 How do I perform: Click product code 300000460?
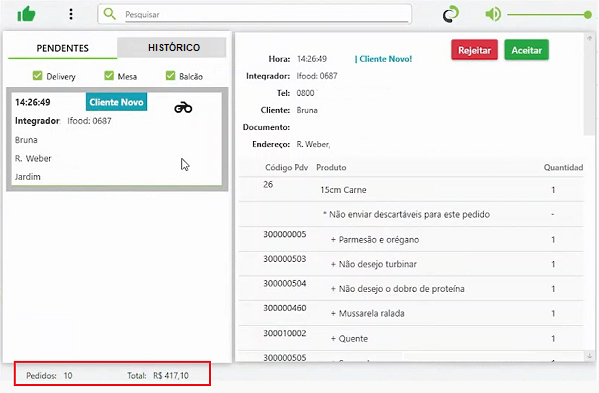tap(285, 308)
